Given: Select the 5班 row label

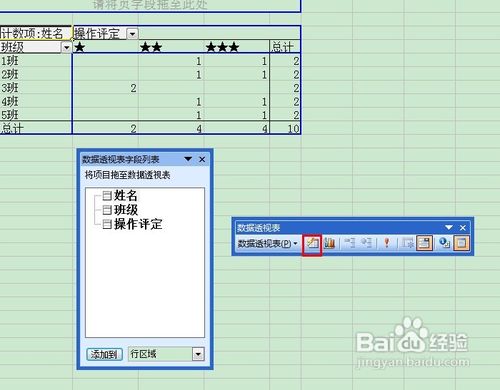Looking at the screenshot, I should (36, 115).
